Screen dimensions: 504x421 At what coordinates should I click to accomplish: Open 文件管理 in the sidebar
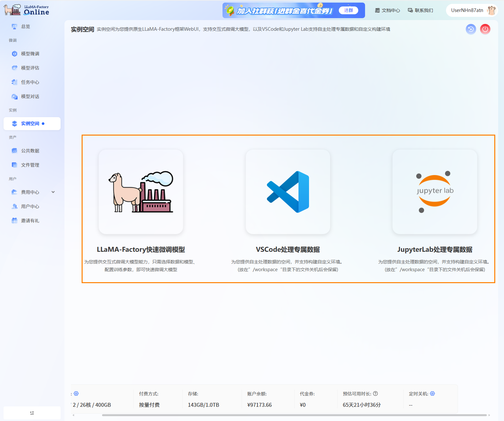[x=30, y=165]
